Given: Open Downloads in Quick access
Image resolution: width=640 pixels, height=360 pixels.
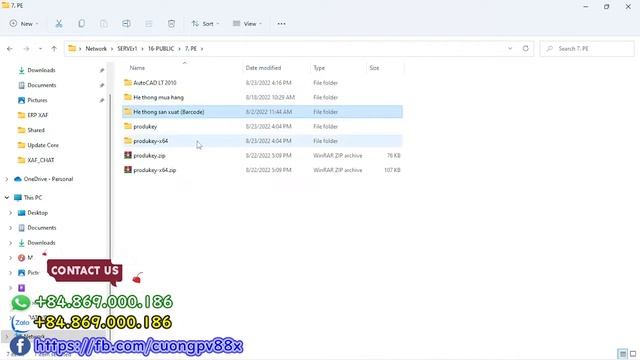Looking at the screenshot, I should 41,70.
